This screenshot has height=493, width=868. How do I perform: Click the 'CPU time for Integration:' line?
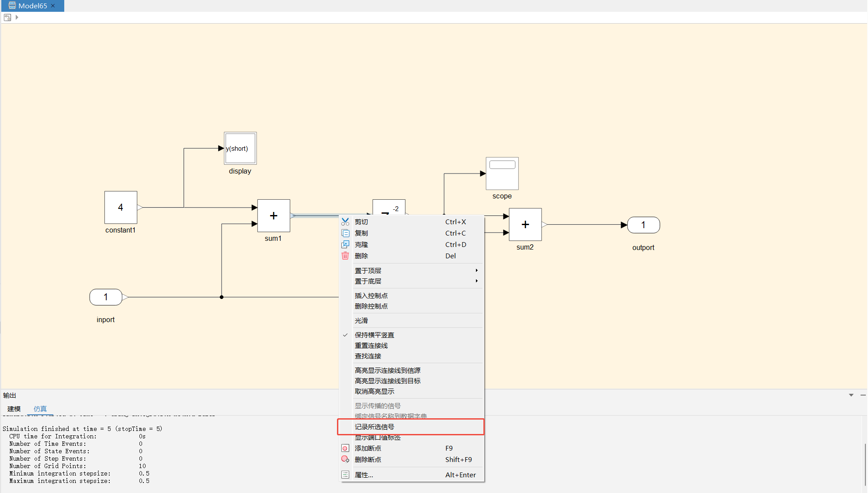coord(53,437)
